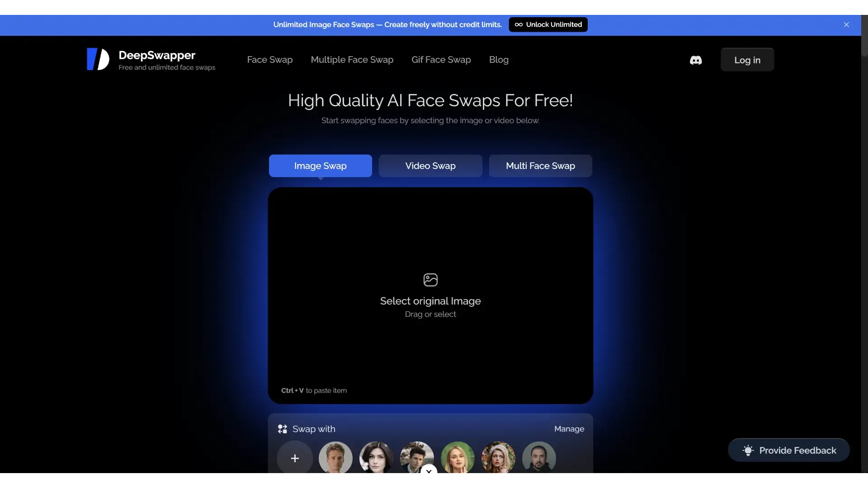Viewport: 868px width, 488px height.
Task: Click the Select original Image drop area
Action: [430, 296]
